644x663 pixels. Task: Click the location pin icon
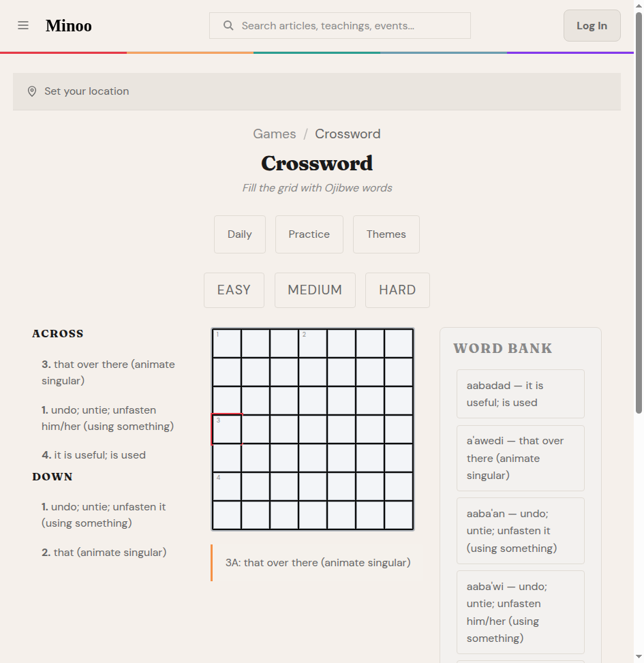coord(32,91)
